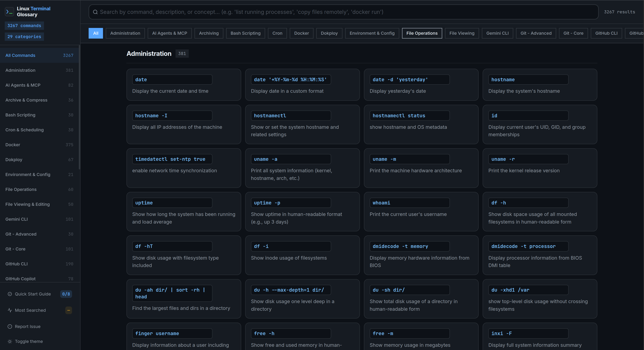
Task: Select the Archiving filter tab
Action: [x=209, y=33]
